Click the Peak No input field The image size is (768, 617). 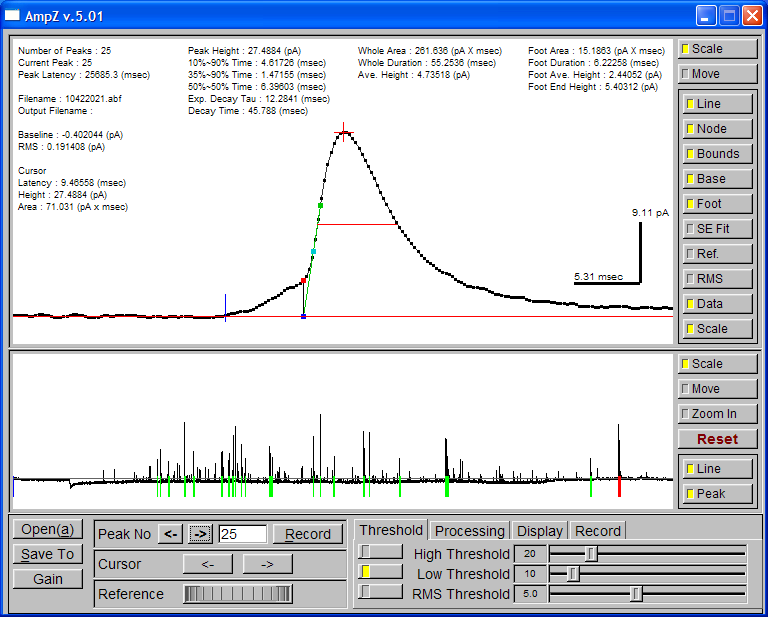(243, 534)
